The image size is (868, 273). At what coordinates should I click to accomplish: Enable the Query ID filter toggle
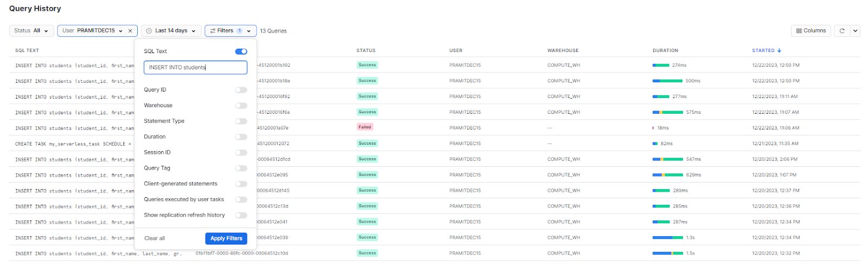tap(241, 90)
